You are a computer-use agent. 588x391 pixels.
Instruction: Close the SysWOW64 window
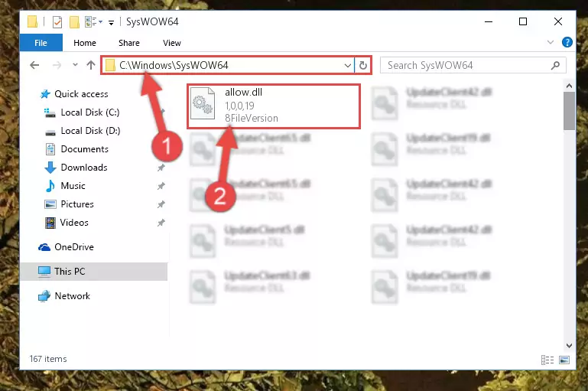coord(558,21)
